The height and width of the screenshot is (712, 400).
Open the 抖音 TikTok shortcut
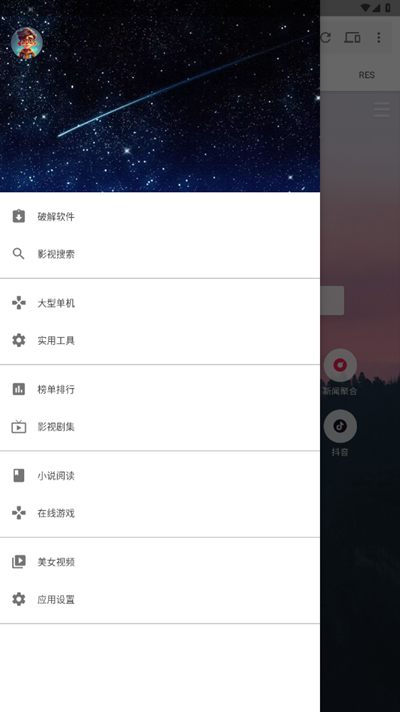[x=340, y=432]
